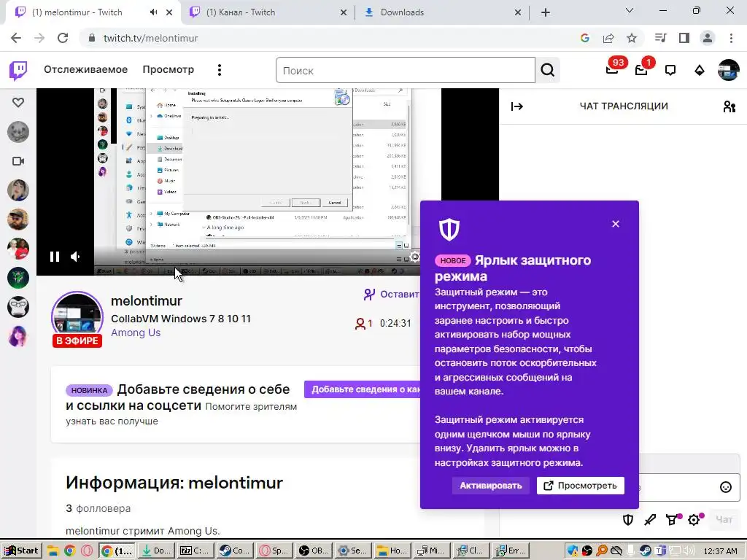Screen dimensions: 747x560
Task: Click the site lock icon in address bar
Action: click(92, 38)
